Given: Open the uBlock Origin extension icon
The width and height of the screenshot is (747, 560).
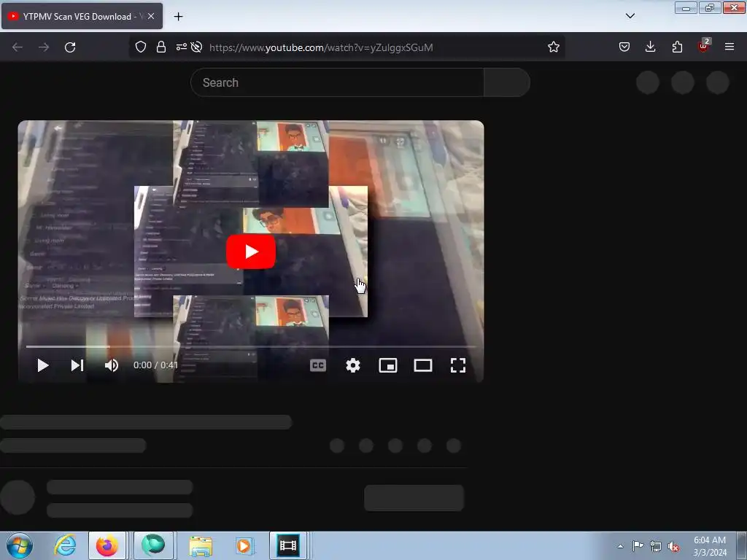Looking at the screenshot, I should pos(704,46).
